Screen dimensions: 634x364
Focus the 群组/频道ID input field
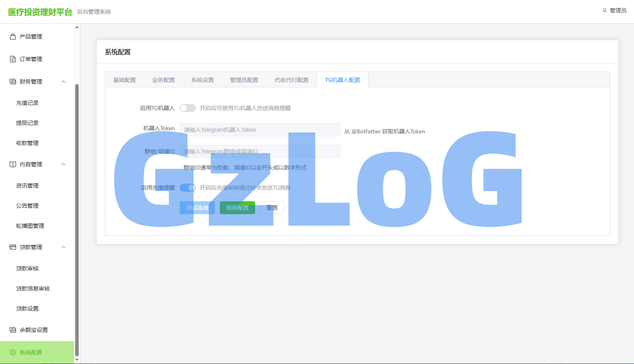point(260,151)
